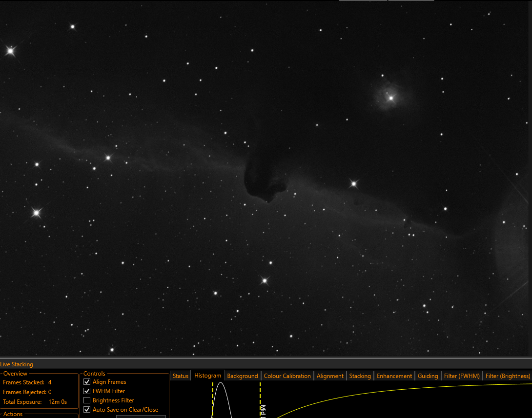The height and width of the screenshot is (418, 532).
Task: Switch to the Alignment tab
Action: click(330, 376)
